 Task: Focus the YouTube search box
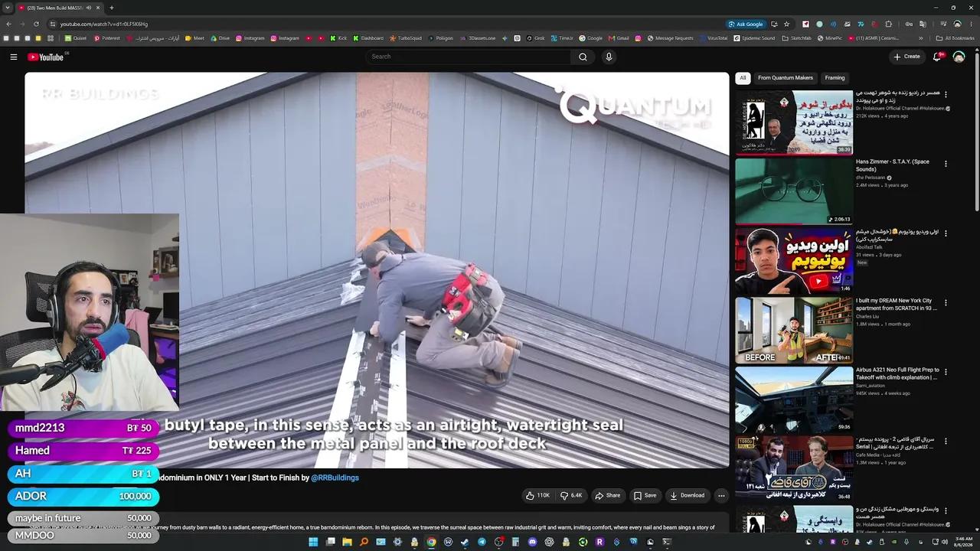pyautogui.click(x=468, y=57)
